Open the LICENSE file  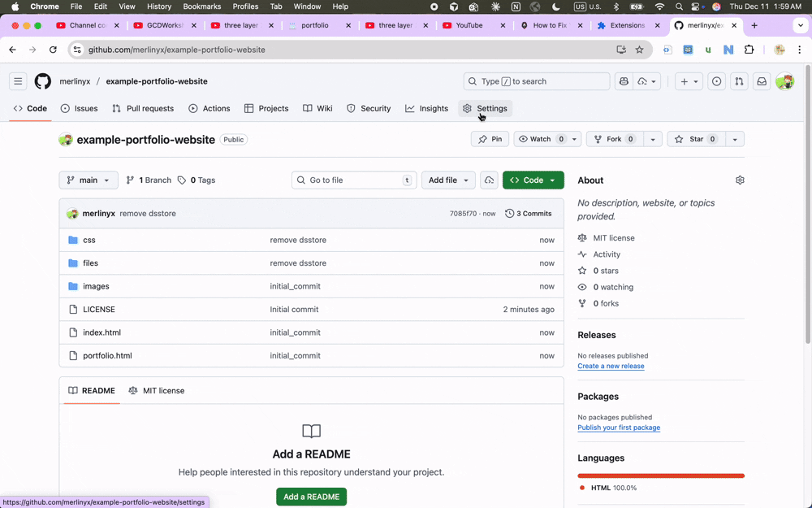point(99,310)
